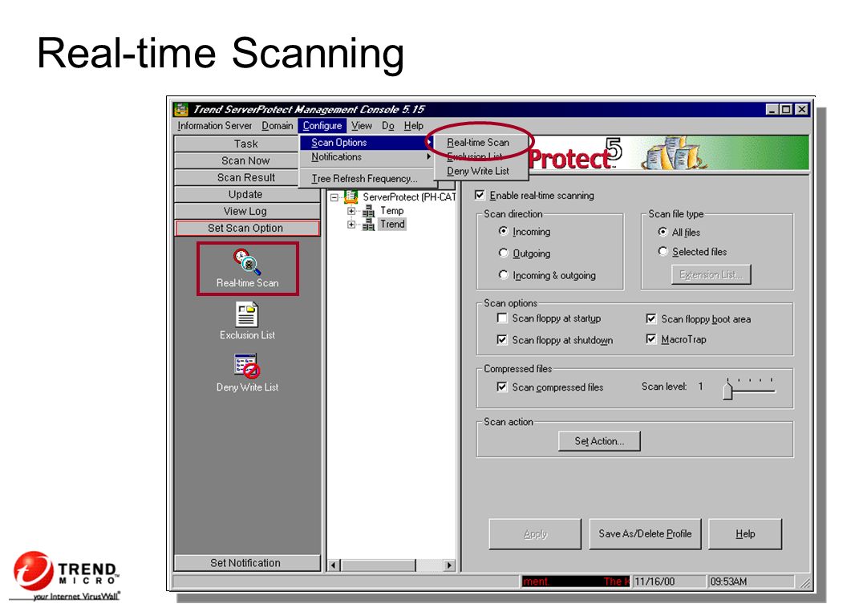Open the Information Server menu
The height and width of the screenshot is (616, 847).
point(214,126)
